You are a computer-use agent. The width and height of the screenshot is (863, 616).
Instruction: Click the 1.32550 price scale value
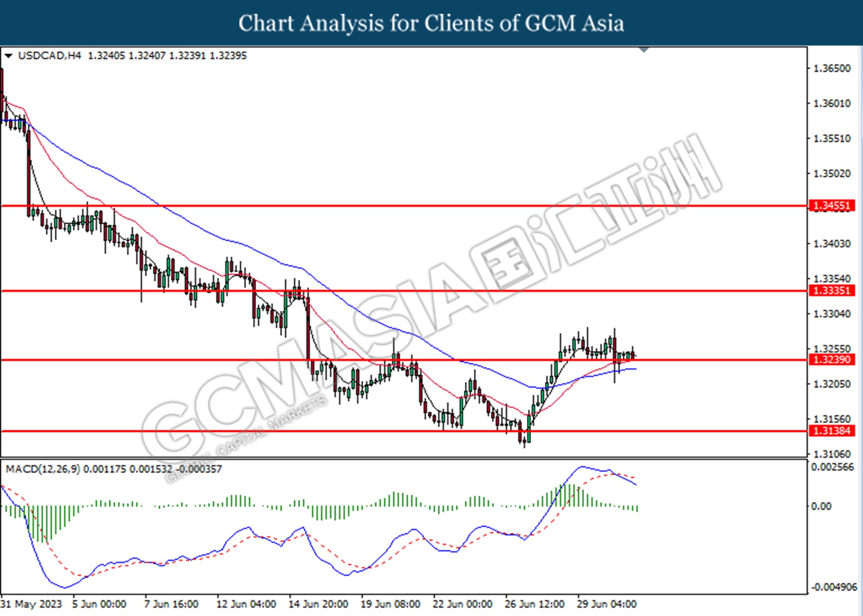832,349
